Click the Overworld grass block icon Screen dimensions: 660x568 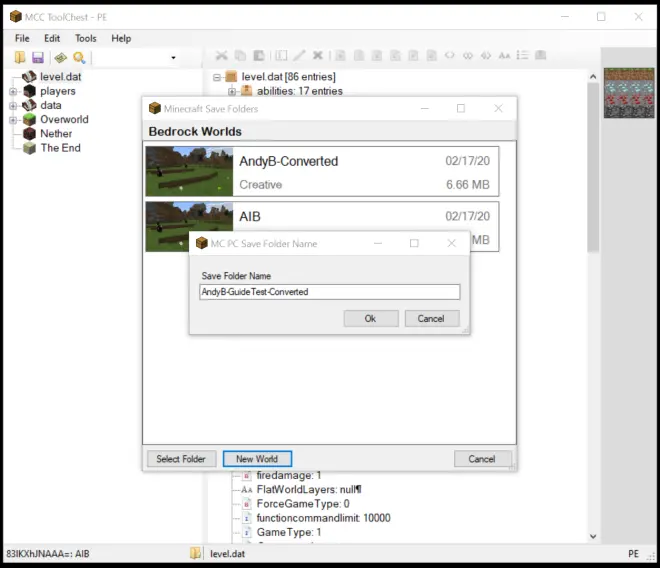pos(29,120)
